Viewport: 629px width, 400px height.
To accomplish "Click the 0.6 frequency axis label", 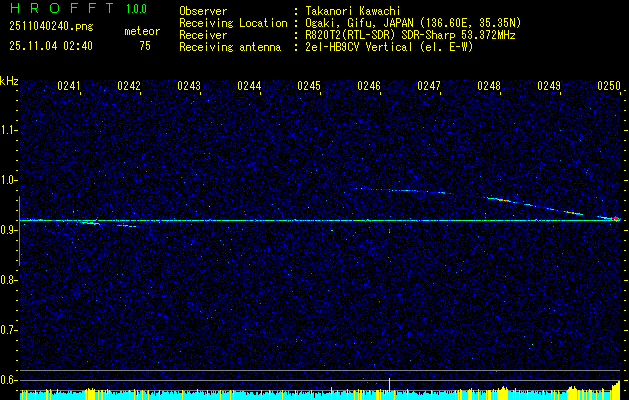I will (8, 380).
